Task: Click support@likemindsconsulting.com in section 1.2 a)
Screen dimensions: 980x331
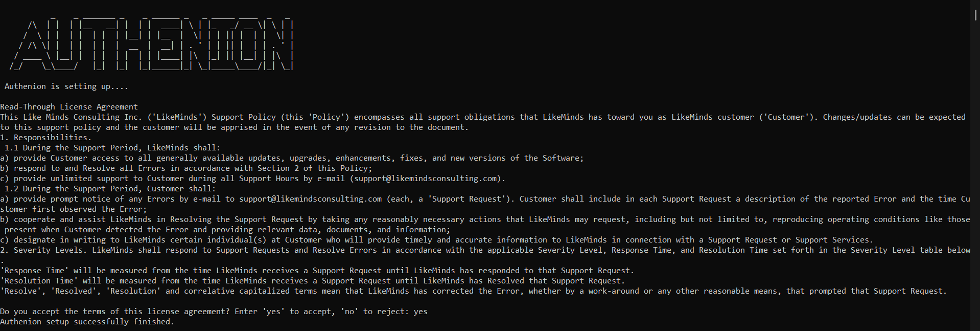Action: click(310, 199)
